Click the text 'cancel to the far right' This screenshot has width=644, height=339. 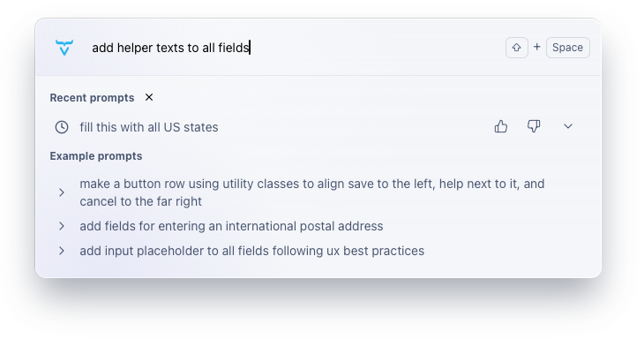(x=141, y=201)
